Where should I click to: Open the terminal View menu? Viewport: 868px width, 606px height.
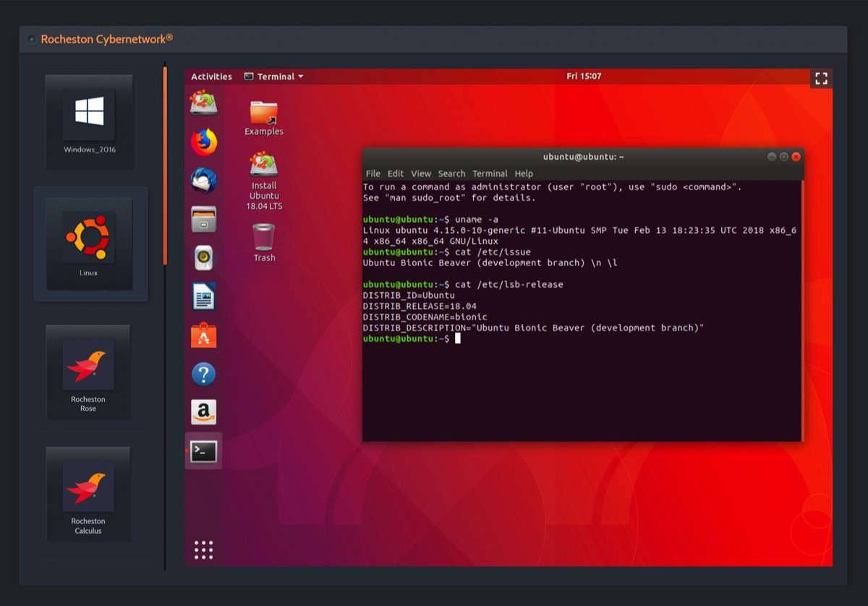tap(421, 174)
